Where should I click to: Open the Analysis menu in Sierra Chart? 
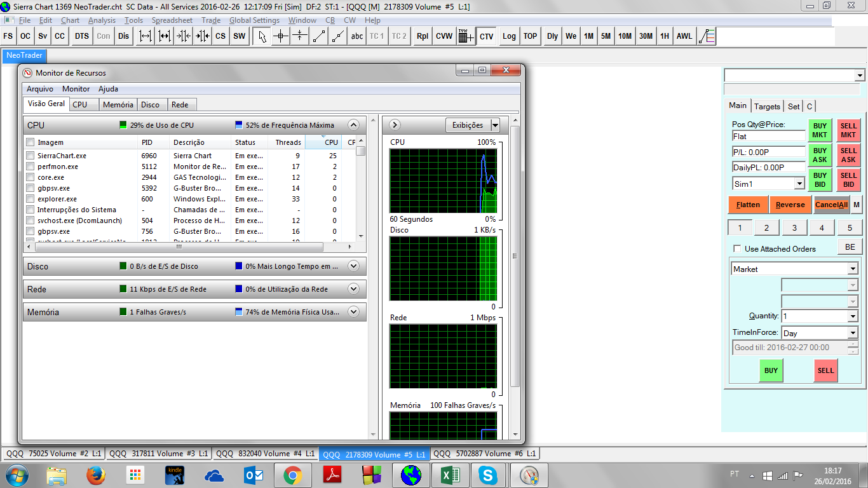click(x=102, y=20)
